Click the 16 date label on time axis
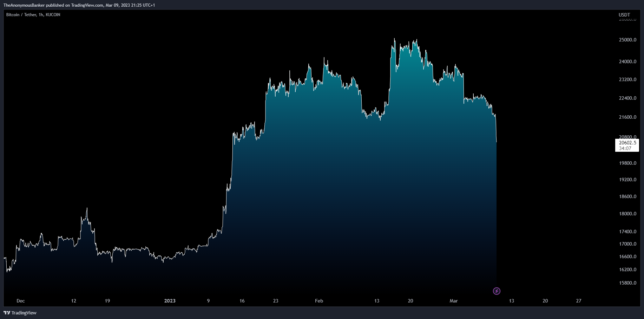 (x=242, y=301)
